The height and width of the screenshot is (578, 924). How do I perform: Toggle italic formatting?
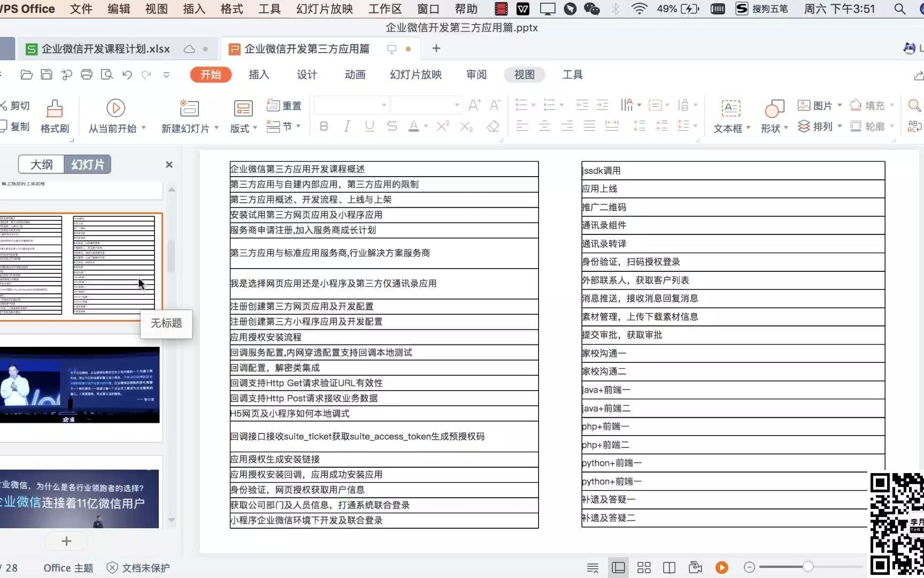346,126
